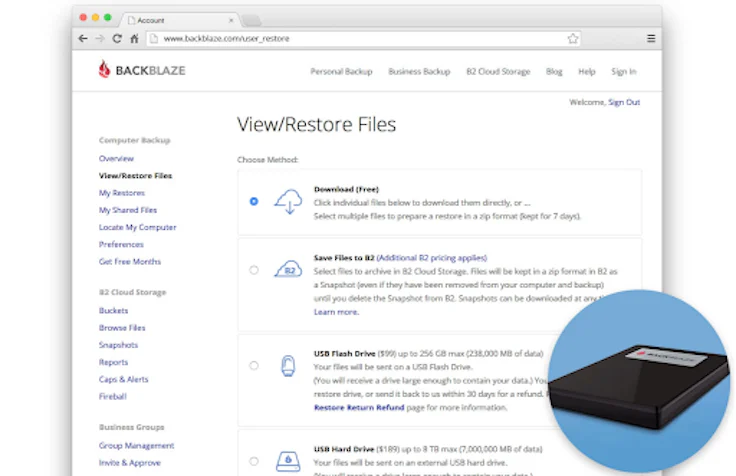The width and height of the screenshot is (736, 476).
Task: Open the browser hamburger menu
Action: click(651, 38)
